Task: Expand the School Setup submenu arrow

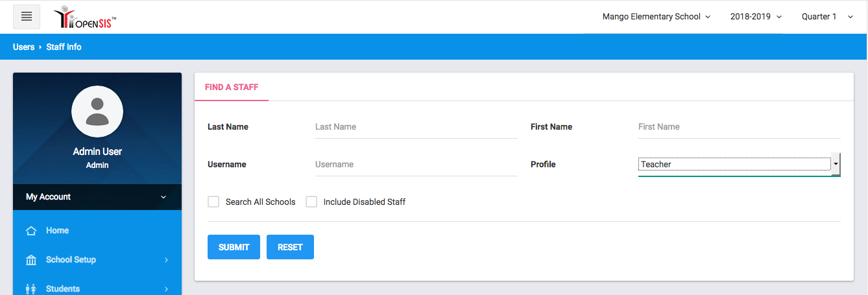Action: tap(166, 260)
